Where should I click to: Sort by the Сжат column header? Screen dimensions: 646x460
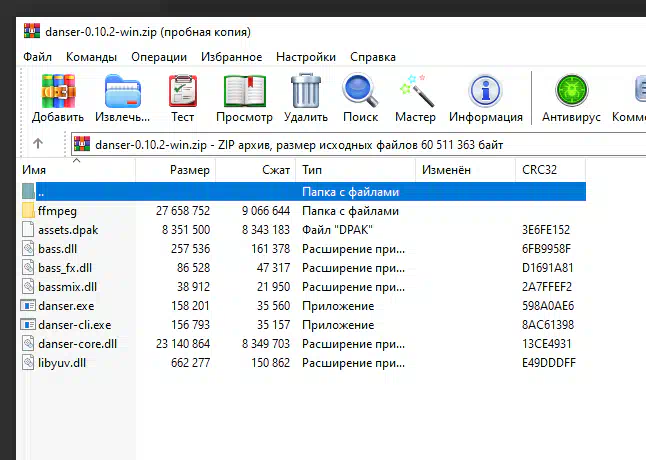255,170
